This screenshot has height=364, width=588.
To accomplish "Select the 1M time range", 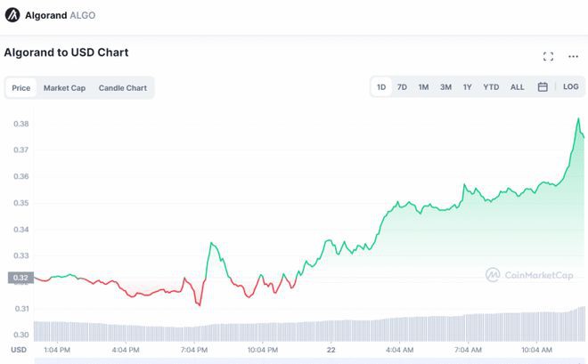I will point(423,87).
